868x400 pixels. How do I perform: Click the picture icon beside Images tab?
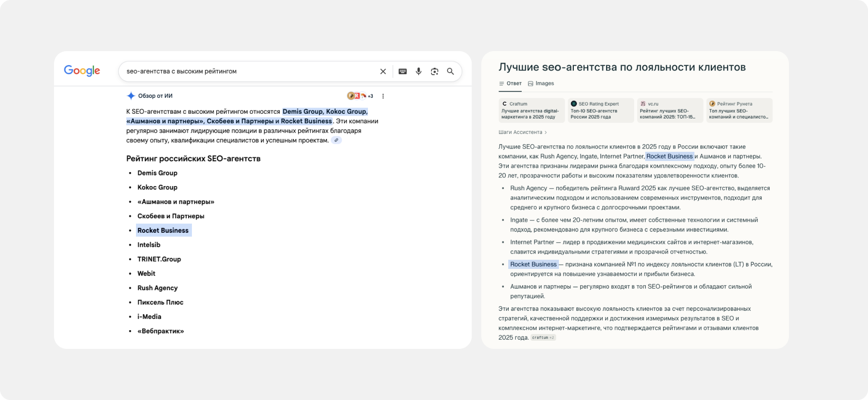coord(530,83)
